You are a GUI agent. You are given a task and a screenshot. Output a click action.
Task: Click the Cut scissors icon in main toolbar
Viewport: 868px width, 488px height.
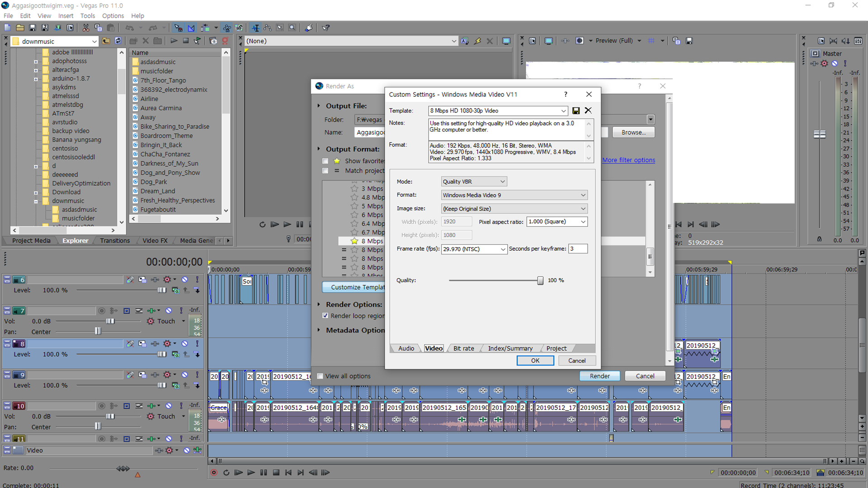[x=86, y=28]
